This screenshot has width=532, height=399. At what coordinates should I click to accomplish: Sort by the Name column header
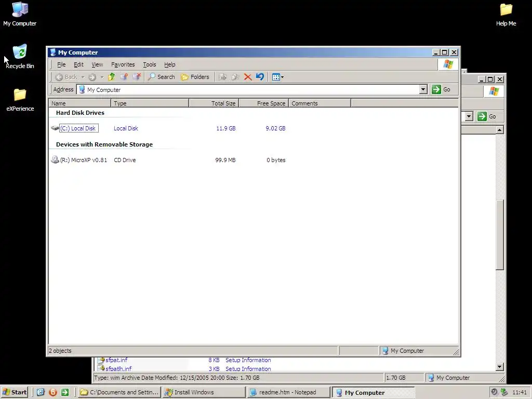pyautogui.click(x=80, y=103)
